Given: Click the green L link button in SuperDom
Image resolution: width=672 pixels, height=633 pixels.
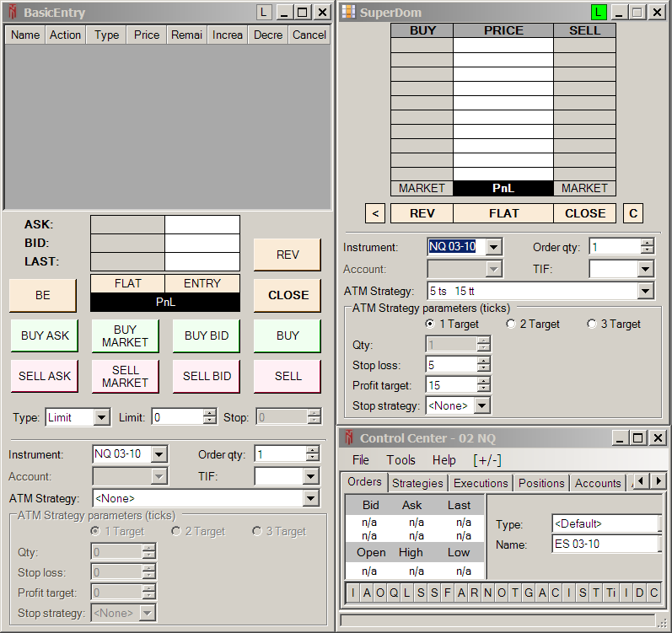Looking at the screenshot, I should click(599, 13).
